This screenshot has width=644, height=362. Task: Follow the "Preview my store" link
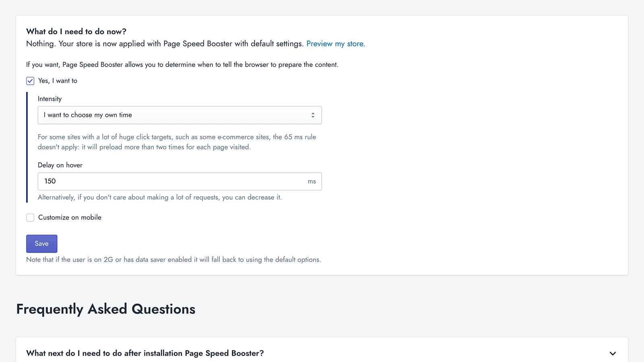tap(336, 43)
